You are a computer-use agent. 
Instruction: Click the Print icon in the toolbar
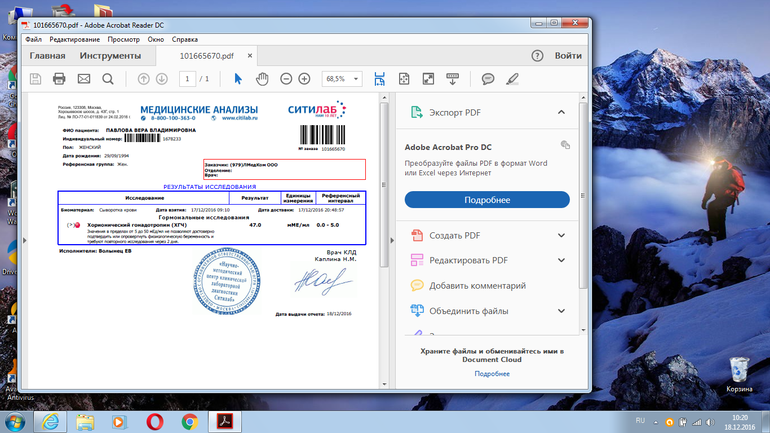point(59,78)
